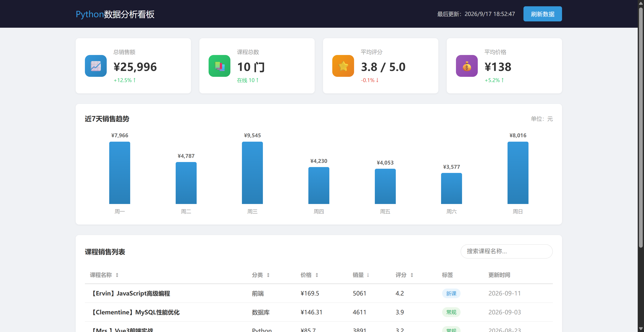Click the 课程总数 card label
This screenshot has width=644, height=332.
click(248, 52)
